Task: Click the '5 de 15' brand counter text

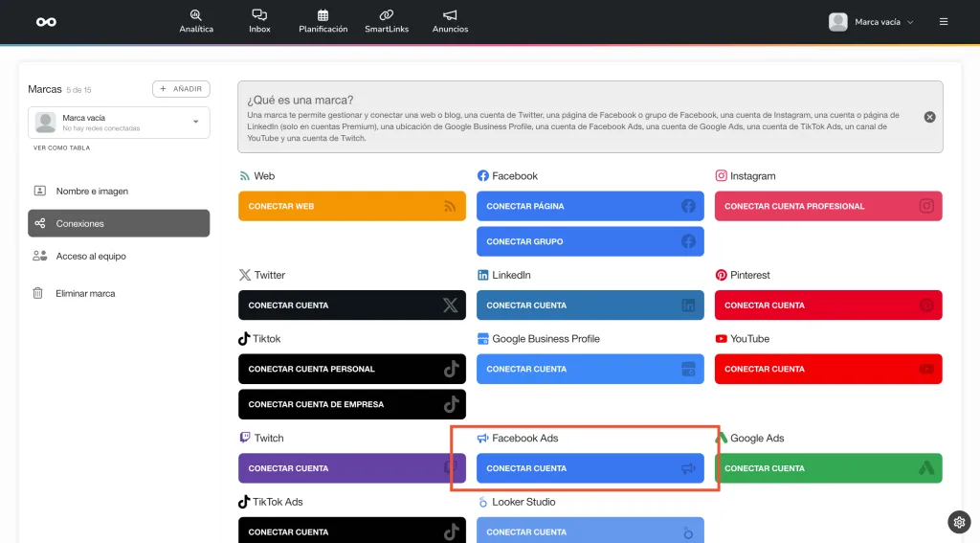Action: click(x=78, y=90)
